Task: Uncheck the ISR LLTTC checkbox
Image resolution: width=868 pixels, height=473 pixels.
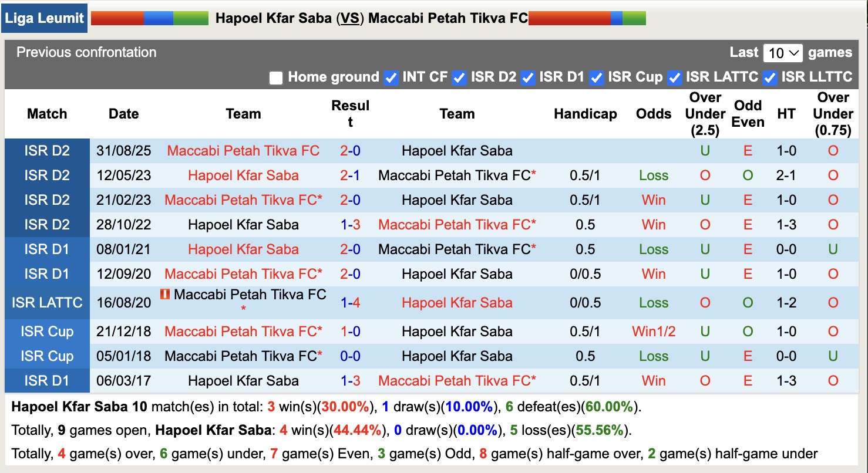Action: 769,77
